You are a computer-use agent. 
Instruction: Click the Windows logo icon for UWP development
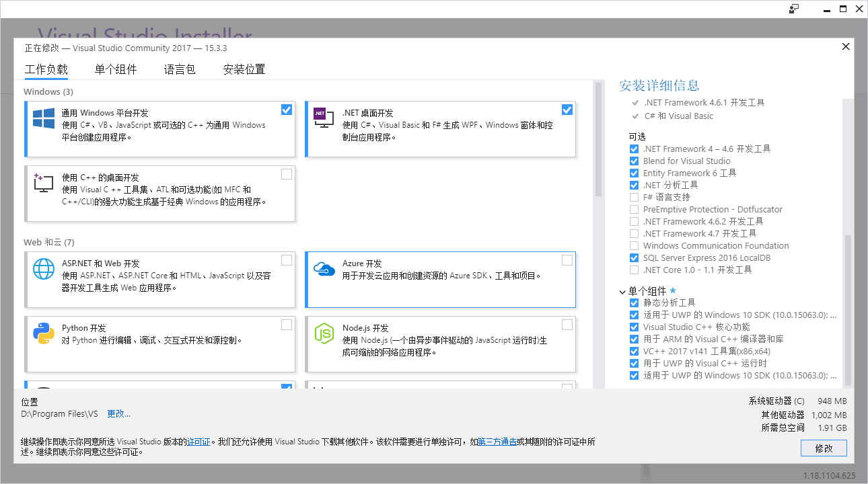click(x=44, y=118)
